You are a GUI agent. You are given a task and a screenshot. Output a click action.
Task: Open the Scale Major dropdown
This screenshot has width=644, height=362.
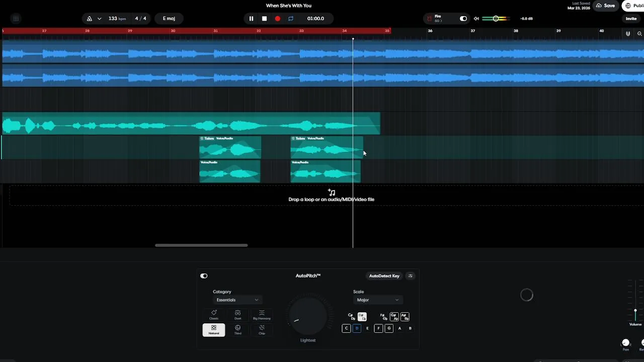tap(378, 300)
